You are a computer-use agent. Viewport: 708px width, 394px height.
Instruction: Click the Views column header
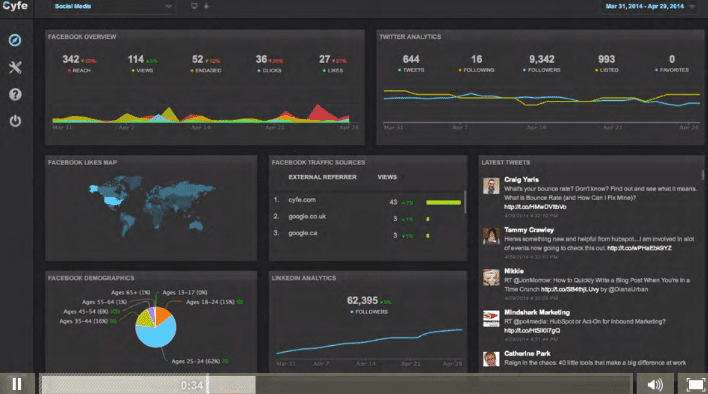click(387, 177)
